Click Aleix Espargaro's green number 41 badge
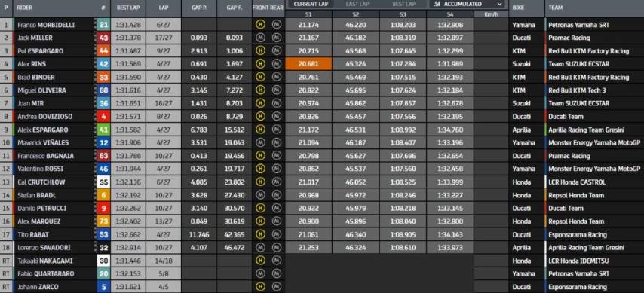 coord(103,130)
